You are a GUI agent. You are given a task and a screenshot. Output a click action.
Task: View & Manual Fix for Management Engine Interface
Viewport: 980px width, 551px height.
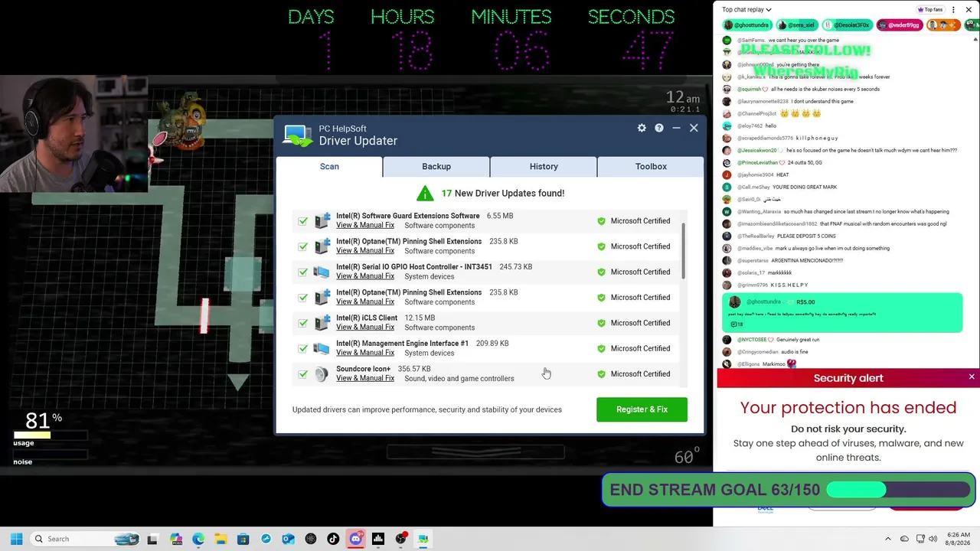(x=365, y=353)
